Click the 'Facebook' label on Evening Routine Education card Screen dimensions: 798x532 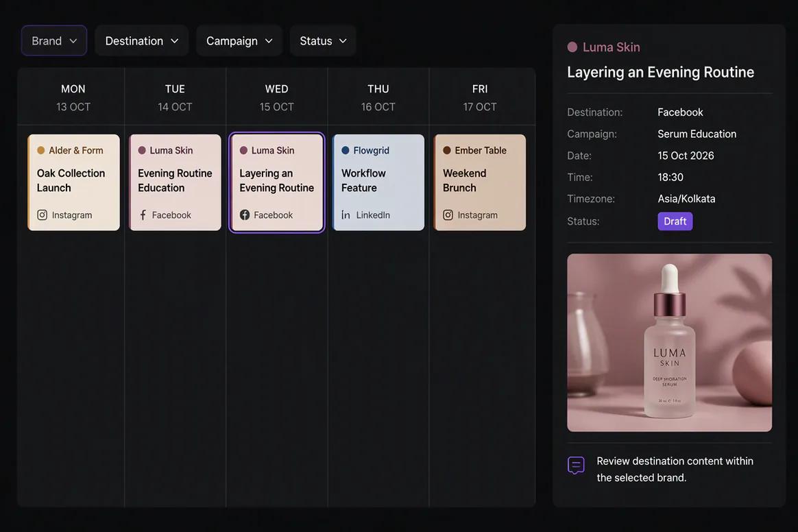tap(171, 215)
